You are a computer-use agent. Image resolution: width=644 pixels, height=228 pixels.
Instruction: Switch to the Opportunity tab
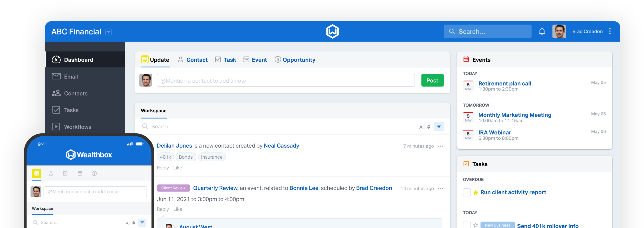pos(295,60)
